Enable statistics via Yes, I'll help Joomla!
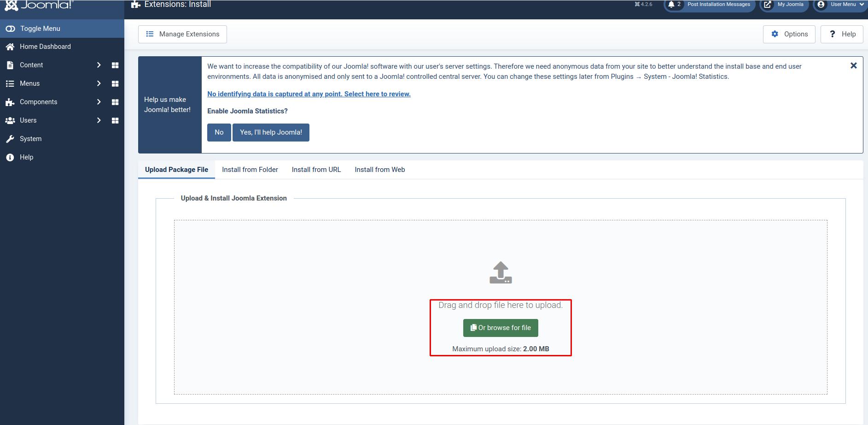 [x=271, y=132]
